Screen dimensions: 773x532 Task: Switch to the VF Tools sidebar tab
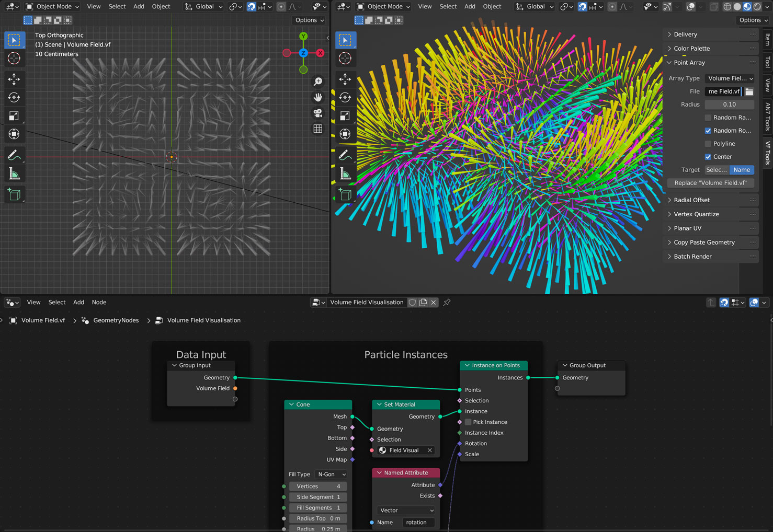[x=767, y=153]
